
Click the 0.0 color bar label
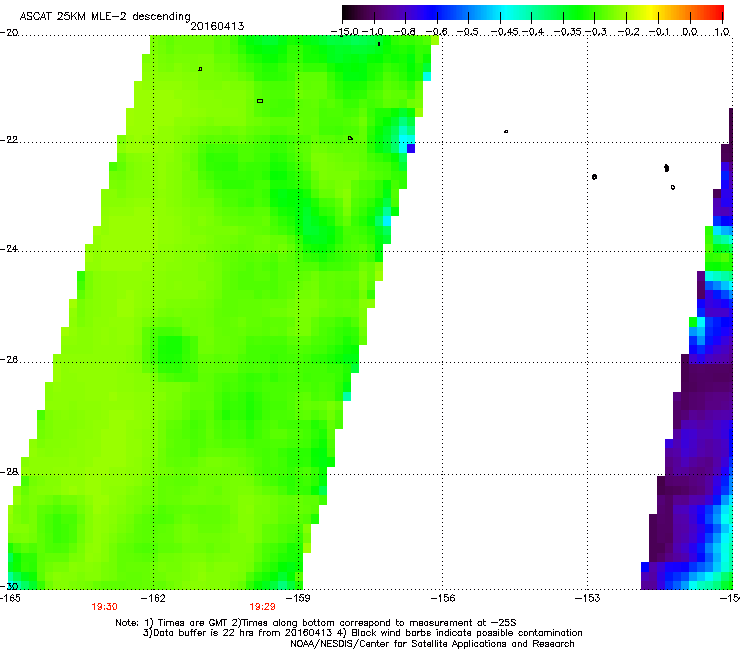click(690, 32)
